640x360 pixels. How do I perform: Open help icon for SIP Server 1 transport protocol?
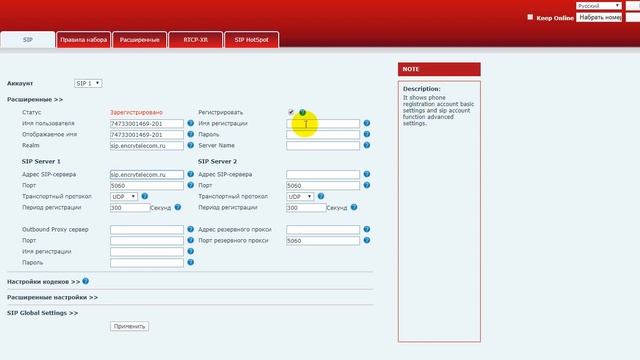point(144,196)
